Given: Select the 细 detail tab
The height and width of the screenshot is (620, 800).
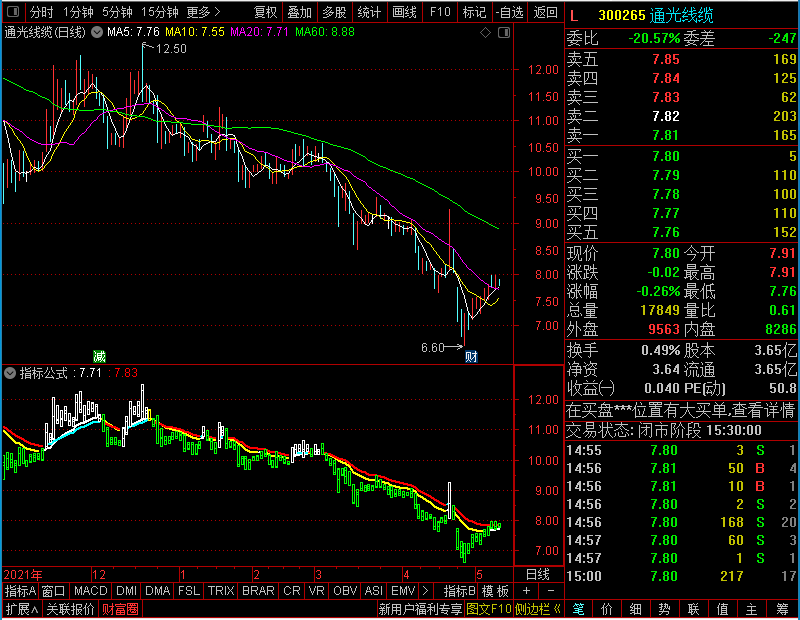Looking at the screenshot, I should click(x=635, y=609).
